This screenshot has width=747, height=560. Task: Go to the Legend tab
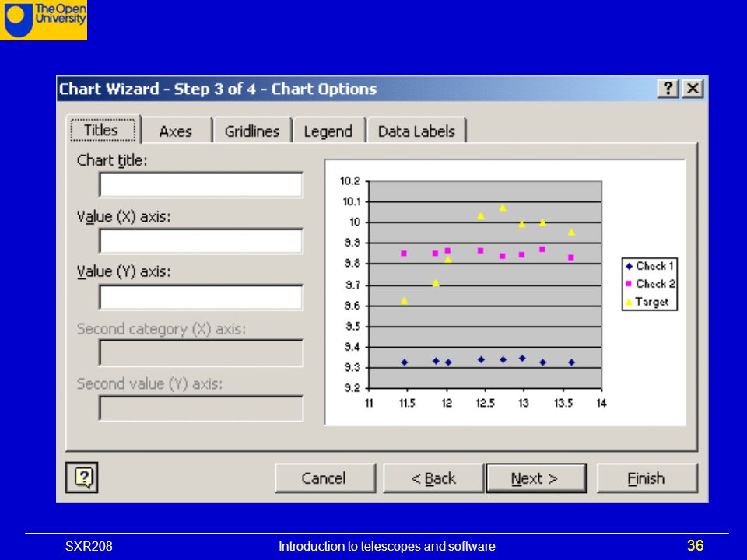pyautogui.click(x=328, y=131)
